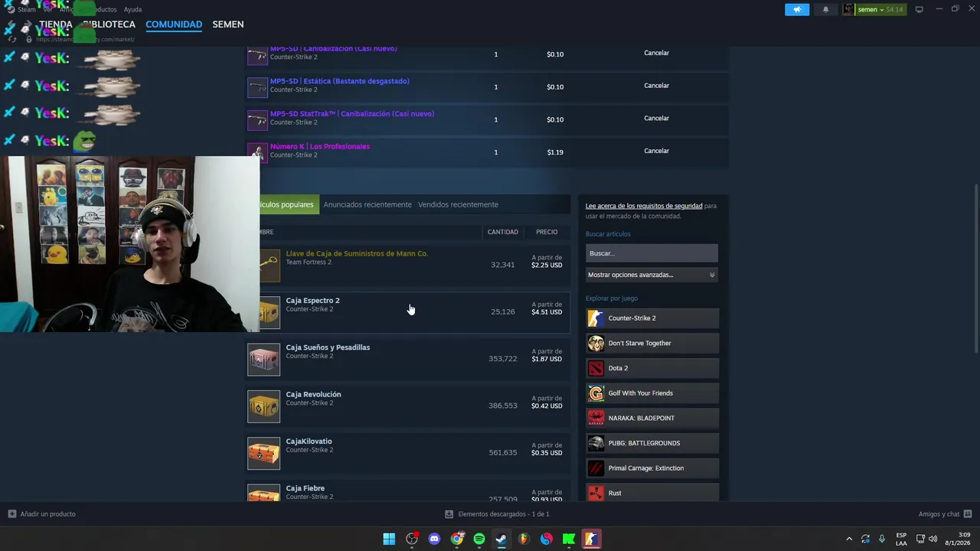Switch to the Vendidos recientemente tab
980x551 pixels.
pyautogui.click(x=458, y=204)
